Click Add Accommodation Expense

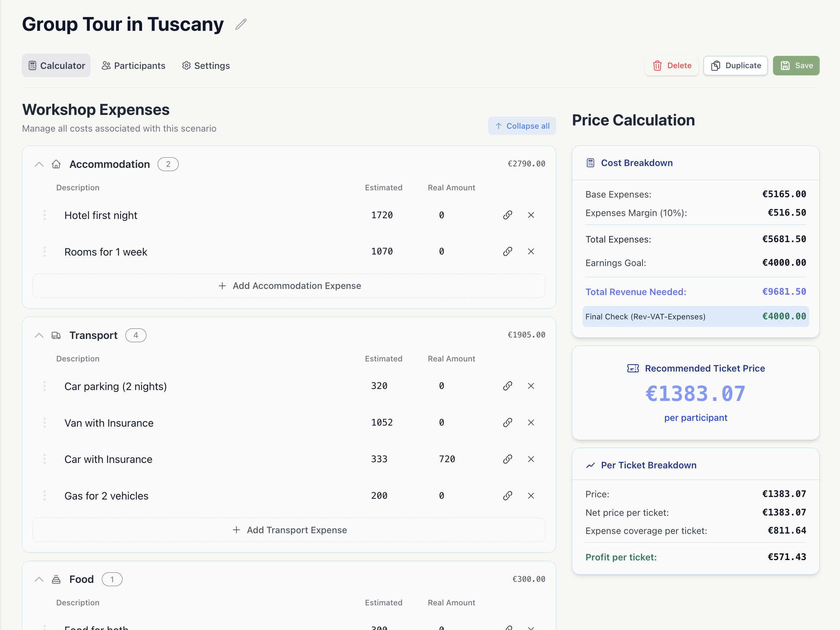[289, 286]
